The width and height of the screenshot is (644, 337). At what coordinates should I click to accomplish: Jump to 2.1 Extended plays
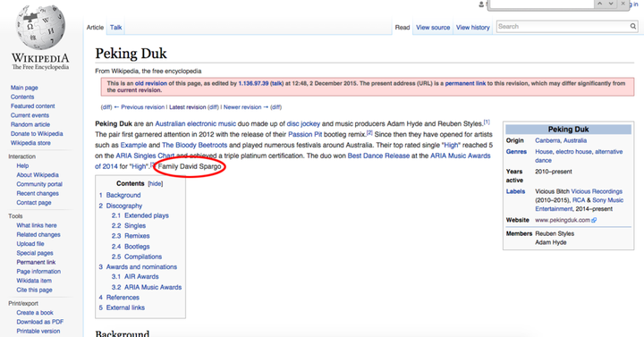(x=146, y=215)
